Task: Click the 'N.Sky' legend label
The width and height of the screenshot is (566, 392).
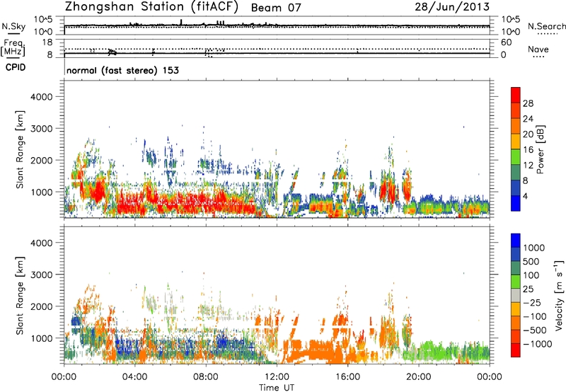Action: [13, 26]
